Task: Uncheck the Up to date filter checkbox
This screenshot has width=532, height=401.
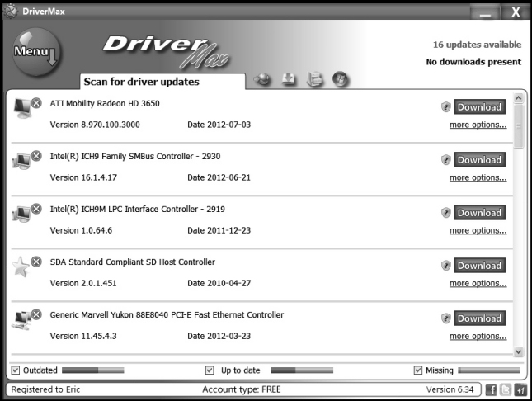Action: click(x=210, y=370)
